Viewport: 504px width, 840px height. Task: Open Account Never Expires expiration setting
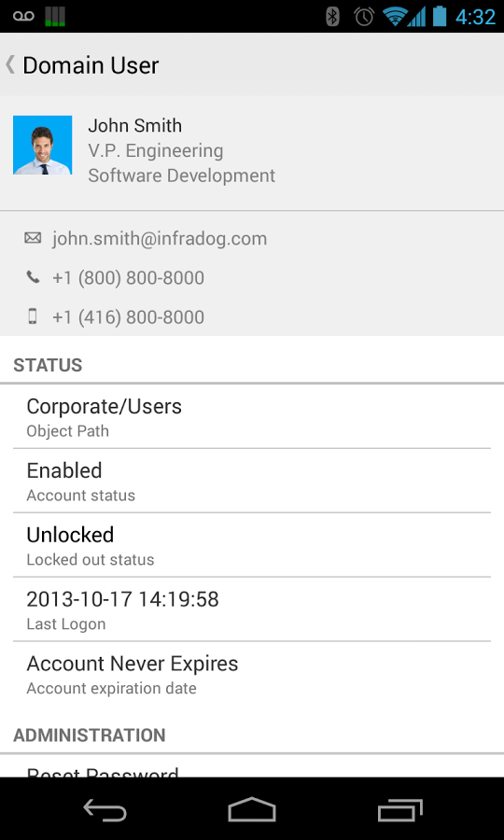[252, 673]
